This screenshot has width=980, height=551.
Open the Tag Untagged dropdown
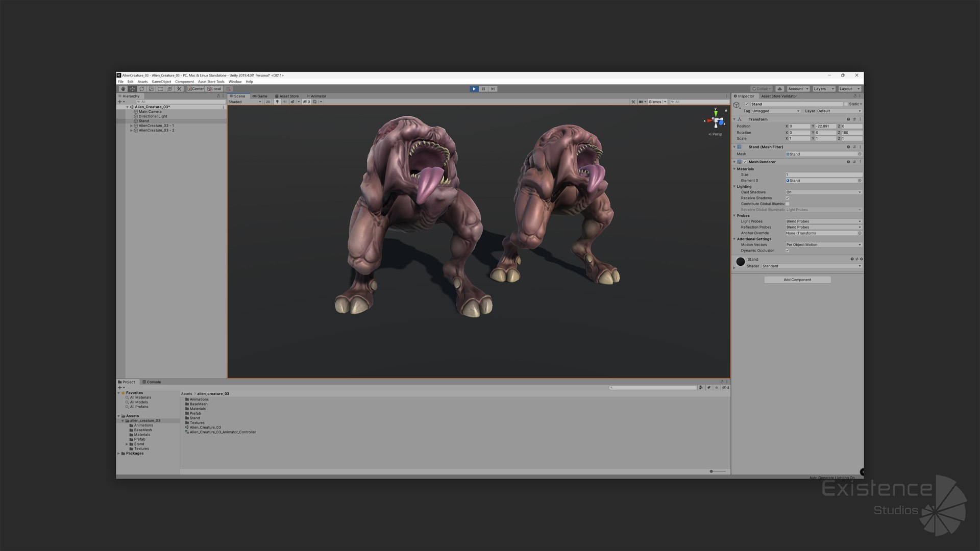(776, 111)
